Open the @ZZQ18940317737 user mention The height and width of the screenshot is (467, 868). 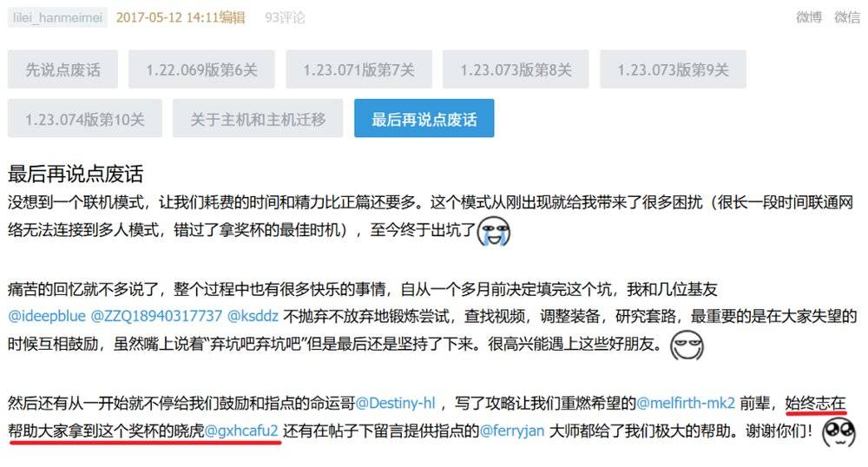pos(156,316)
